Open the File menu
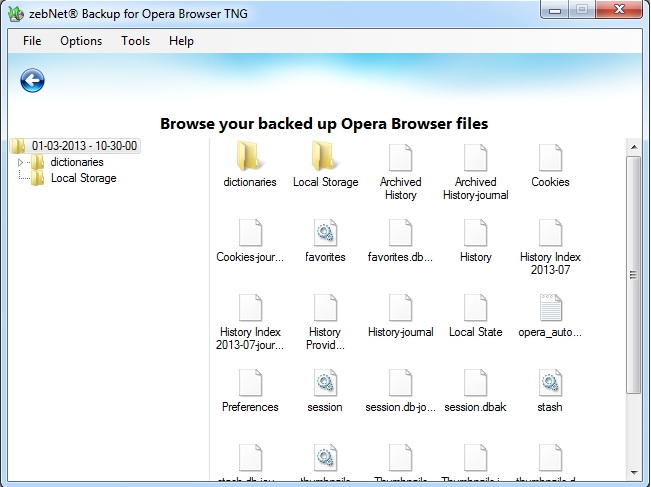 (32, 41)
